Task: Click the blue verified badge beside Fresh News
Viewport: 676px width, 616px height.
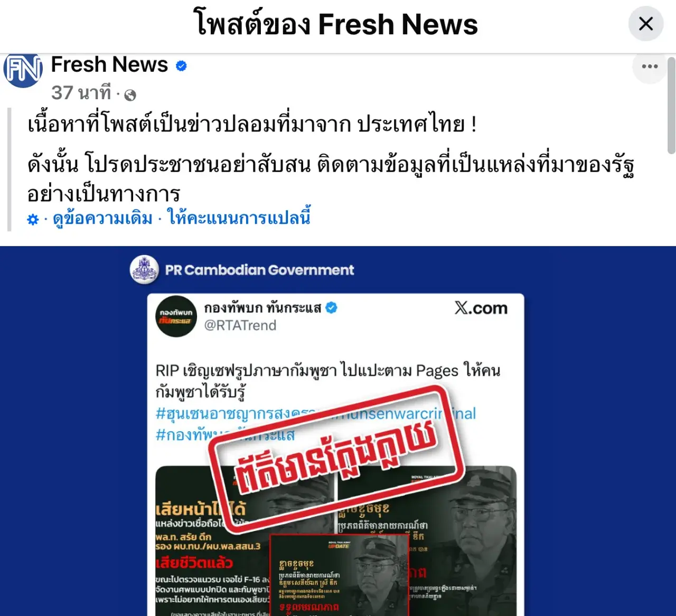Action: click(x=181, y=66)
